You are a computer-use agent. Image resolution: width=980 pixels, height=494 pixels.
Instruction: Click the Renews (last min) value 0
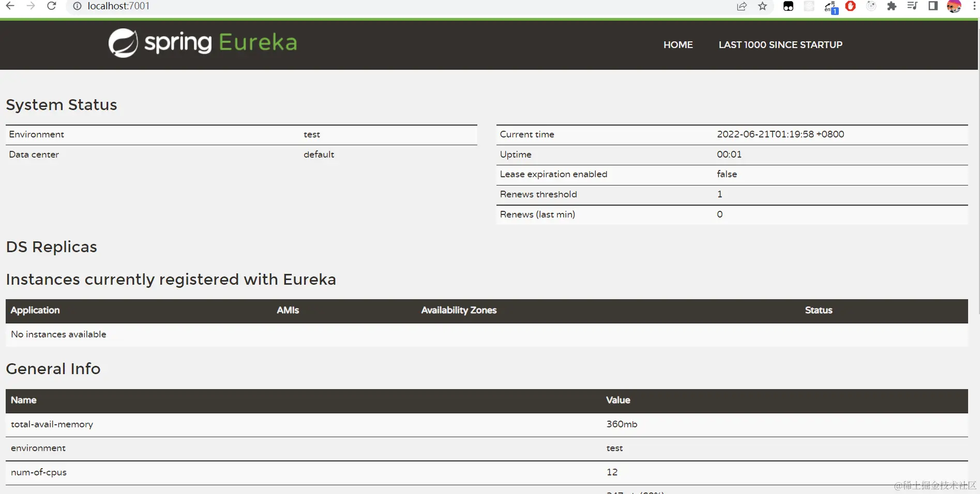(719, 214)
